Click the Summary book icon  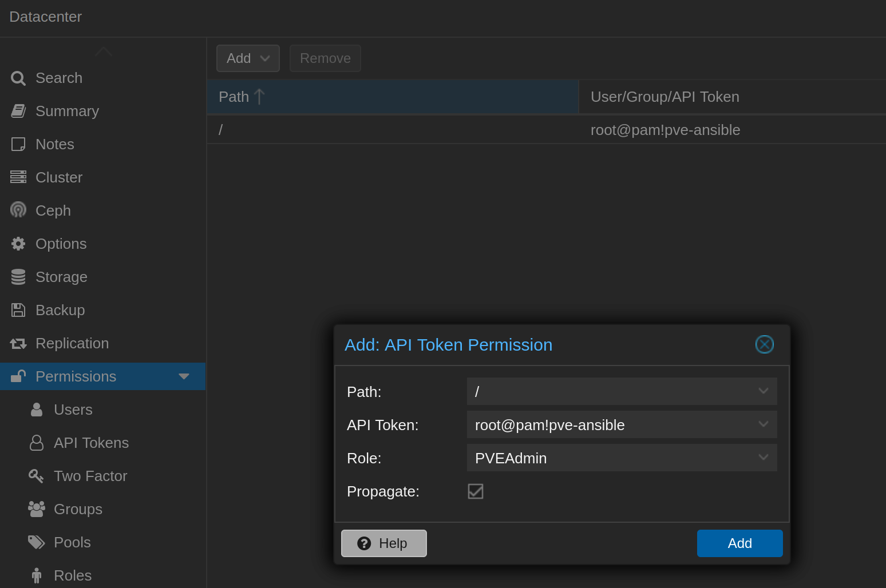[18, 111]
